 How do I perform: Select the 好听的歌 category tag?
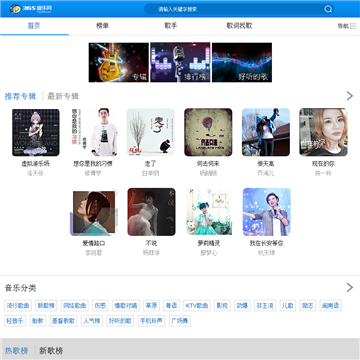(120, 321)
